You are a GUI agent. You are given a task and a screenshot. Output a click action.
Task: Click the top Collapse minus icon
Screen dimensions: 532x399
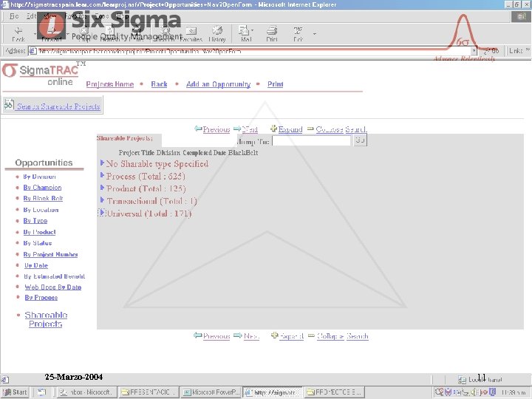point(310,129)
